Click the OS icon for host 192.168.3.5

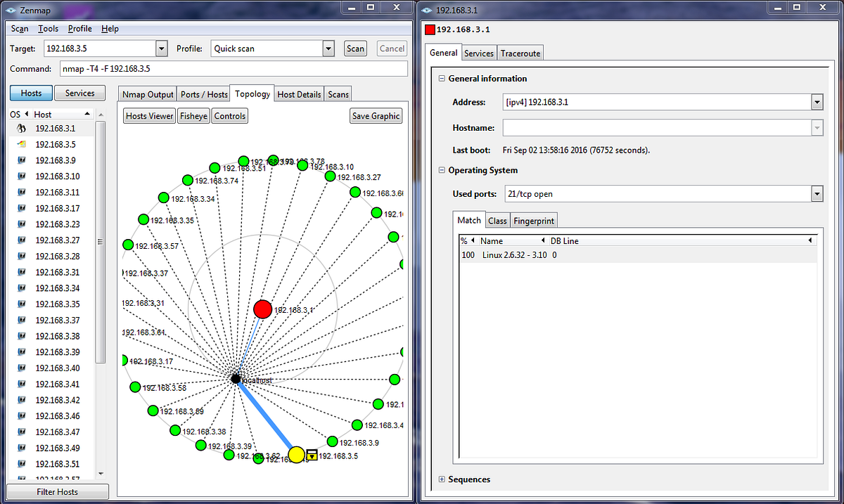pyautogui.click(x=21, y=144)
